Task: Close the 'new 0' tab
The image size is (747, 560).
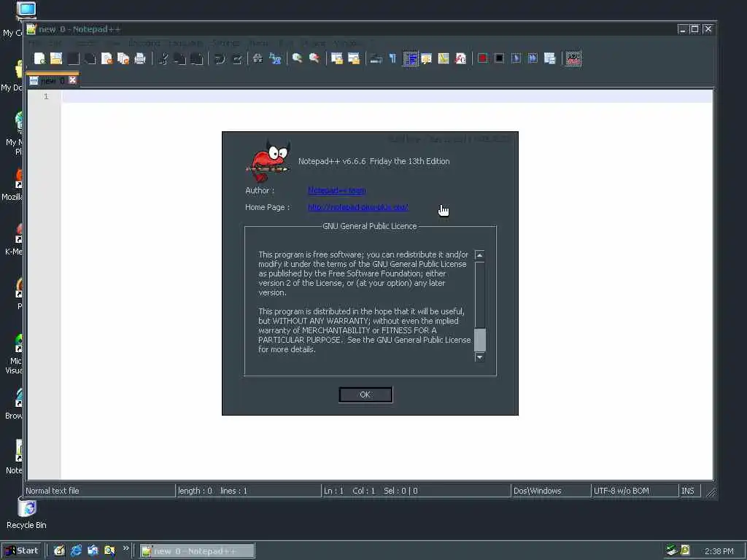Action: point(72,80)
